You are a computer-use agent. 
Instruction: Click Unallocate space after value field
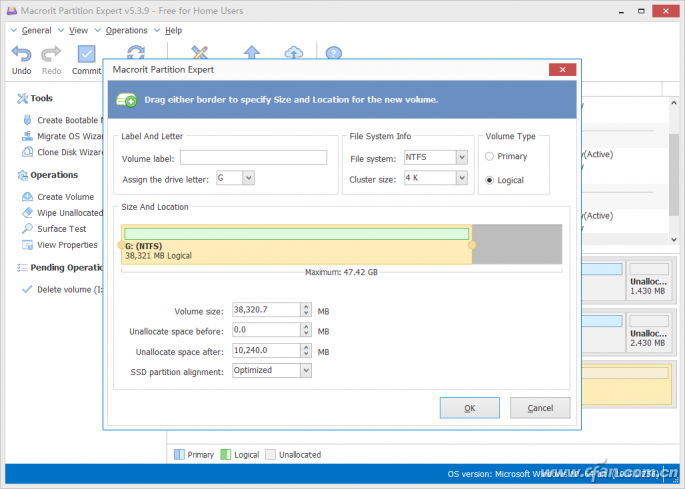266,350
